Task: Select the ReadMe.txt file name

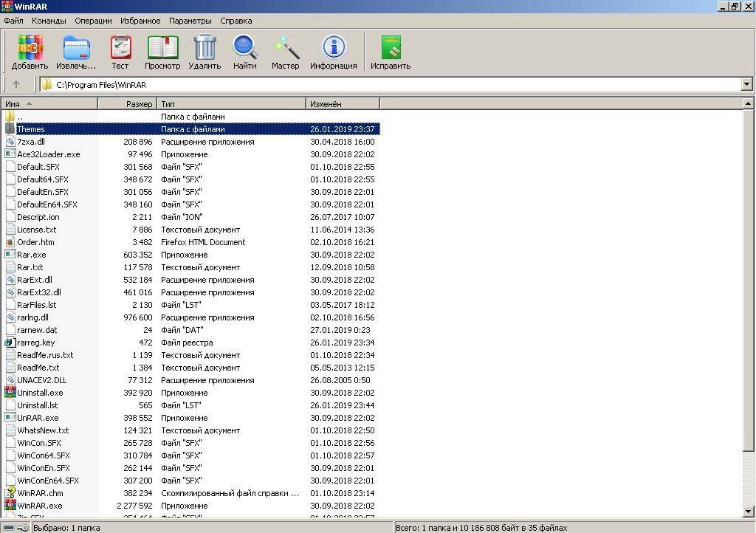Action: coord(38,367)
